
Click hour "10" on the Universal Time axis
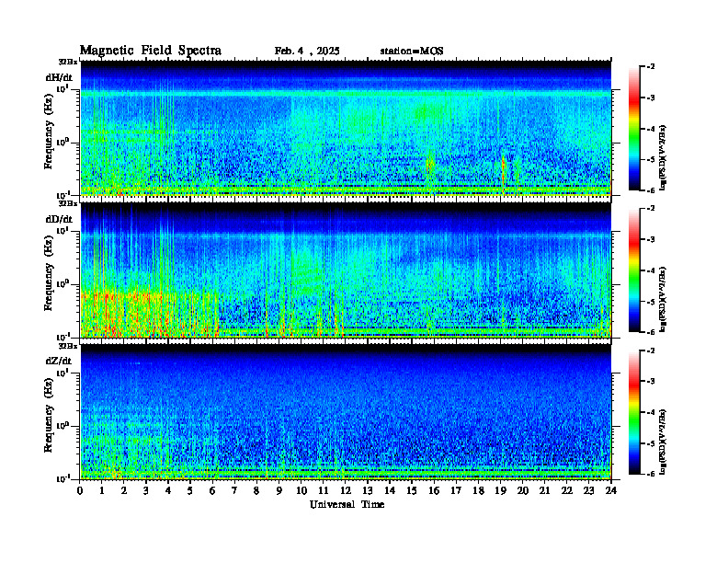(x=301, y=490)
